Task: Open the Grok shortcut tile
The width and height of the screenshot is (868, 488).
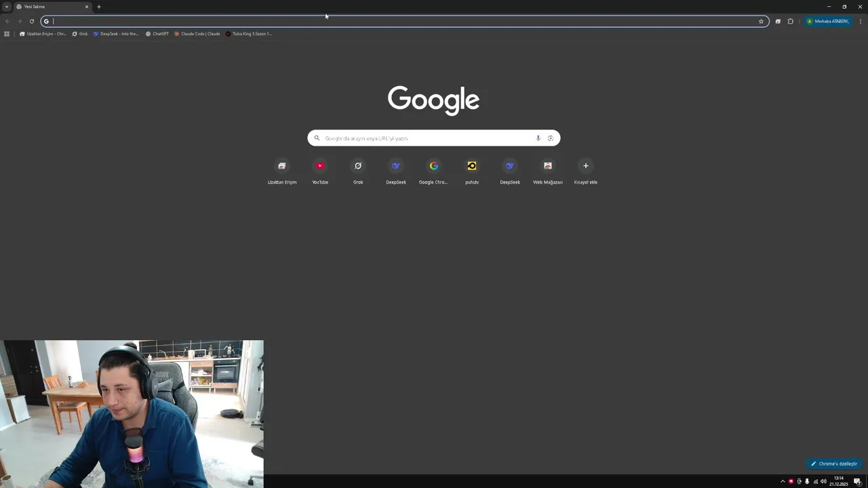Action: pyautogui.click(x=358, y=171)
